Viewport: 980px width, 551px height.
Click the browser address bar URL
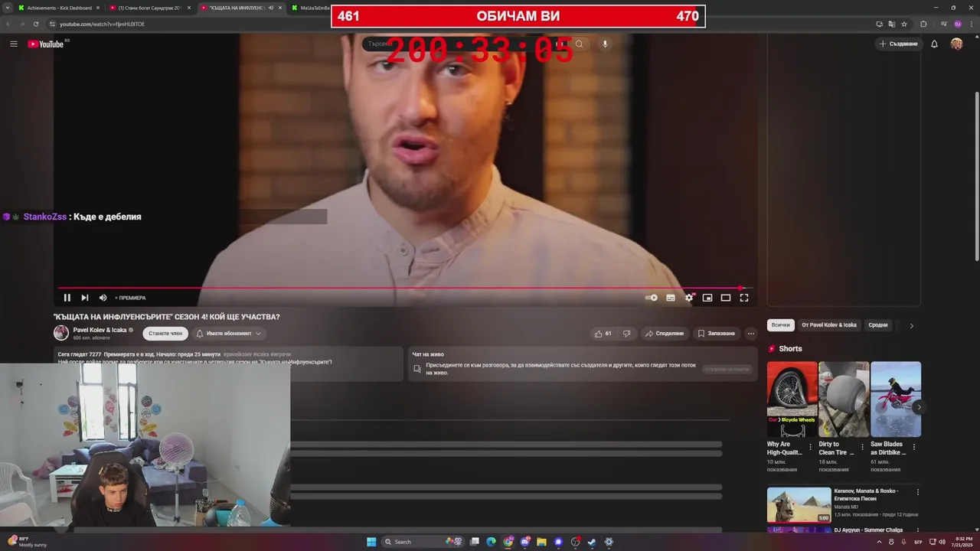tap(102, 24)
